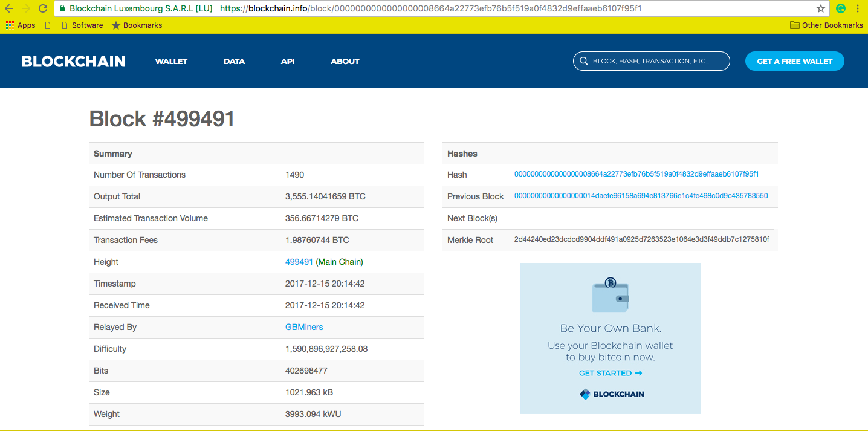This screenshot has width=868, height=431.
Task: Click the 'Next Block(s)' row label
Action: [473, 218]
